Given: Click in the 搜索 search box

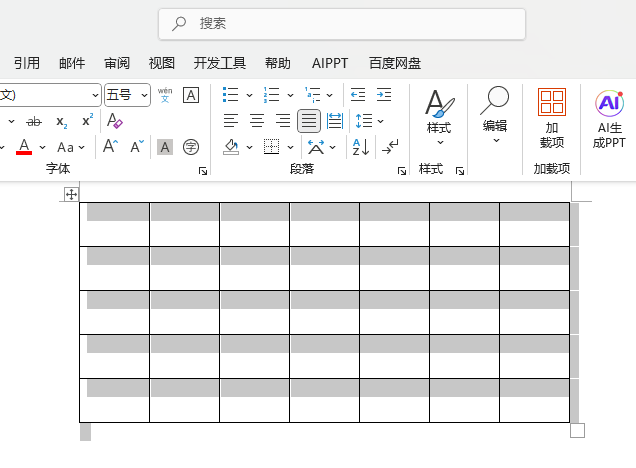Looking at the screenshot, I should (x=342, y=24).
